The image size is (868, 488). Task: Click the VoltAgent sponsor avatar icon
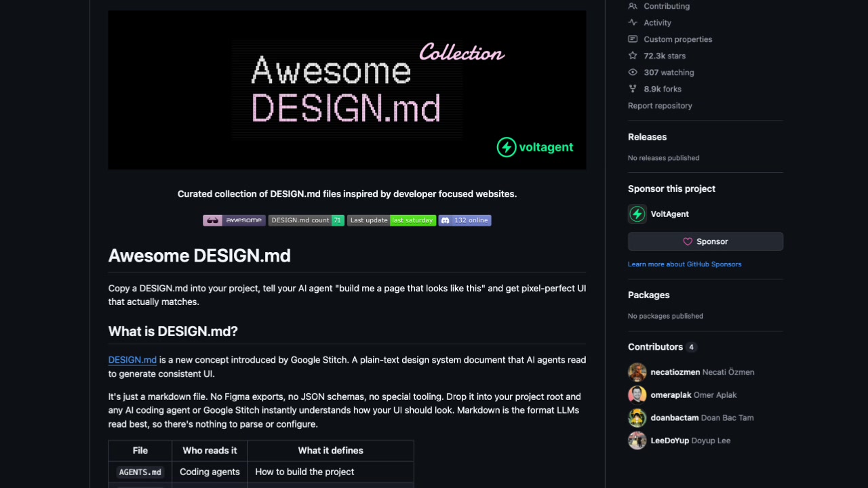tap(637, 214)
